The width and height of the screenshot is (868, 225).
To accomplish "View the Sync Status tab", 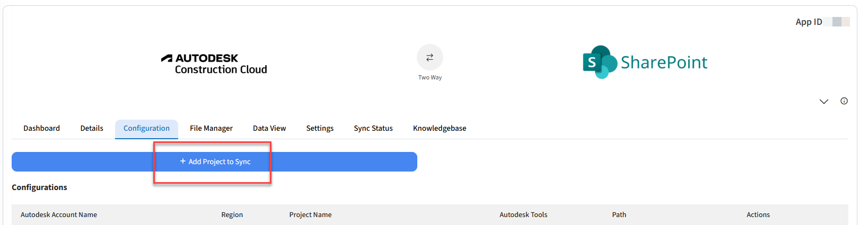I will (373, 128).
